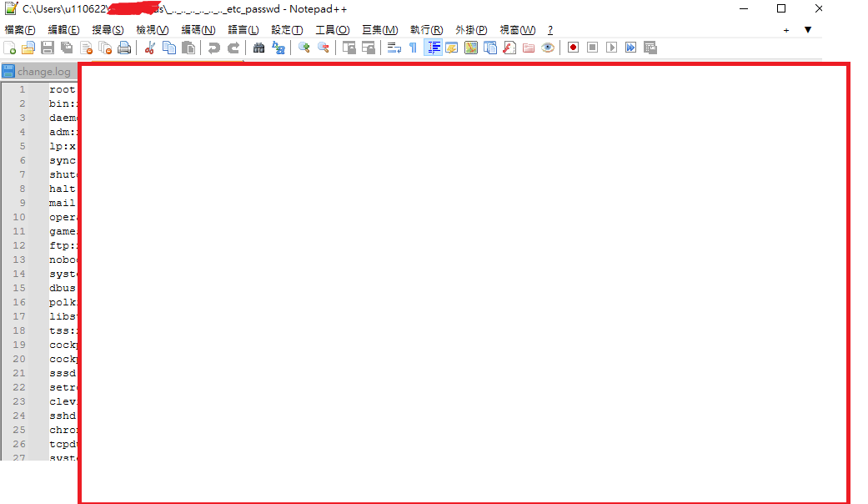Start macro recording with the red dot
Screen dimensions: 868x504
click(x=573, y=48)
